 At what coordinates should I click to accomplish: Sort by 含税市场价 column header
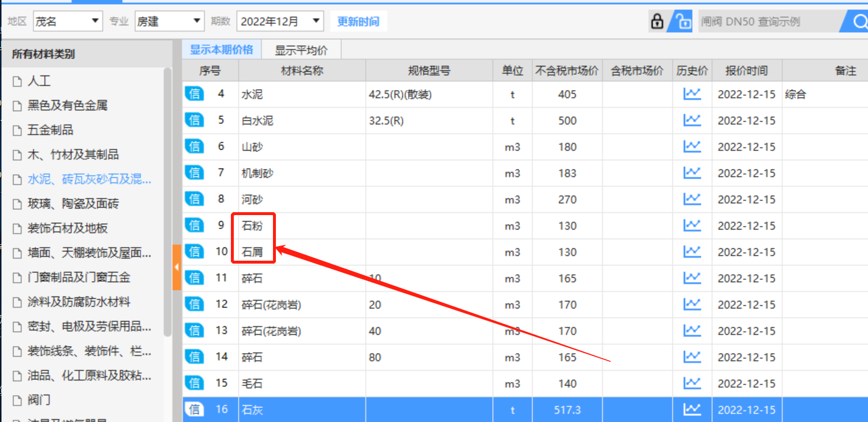637,71
